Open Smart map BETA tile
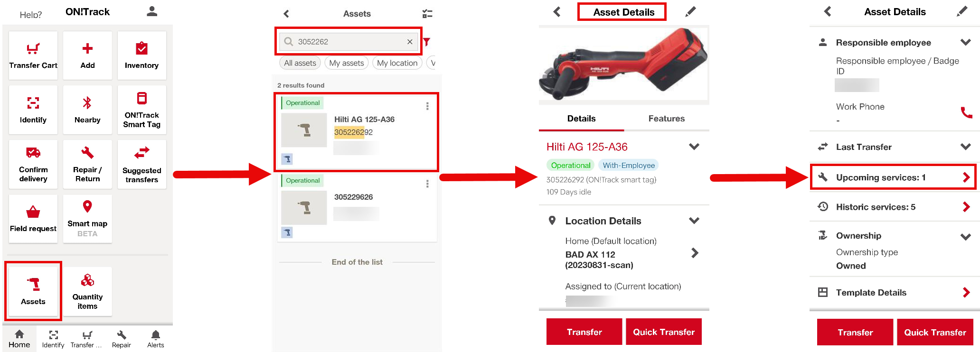The height and width of the screenshot is (352, 980). point(87,219)
